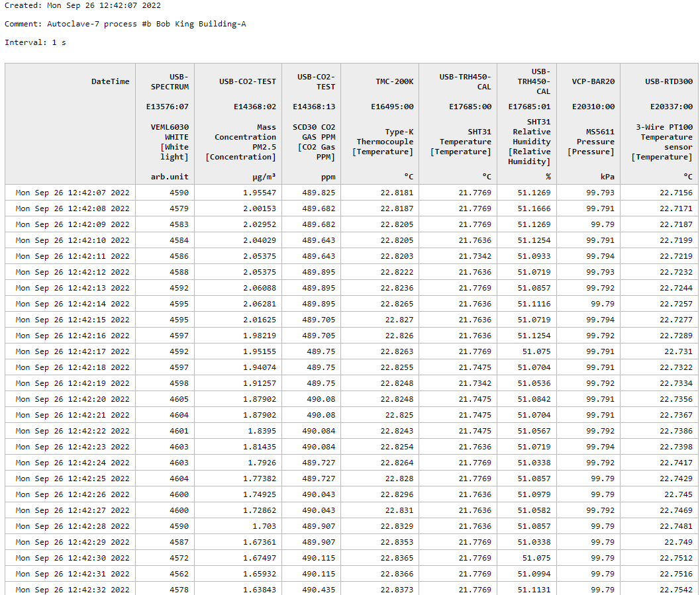Select the white light value 4562

point(179,574)
